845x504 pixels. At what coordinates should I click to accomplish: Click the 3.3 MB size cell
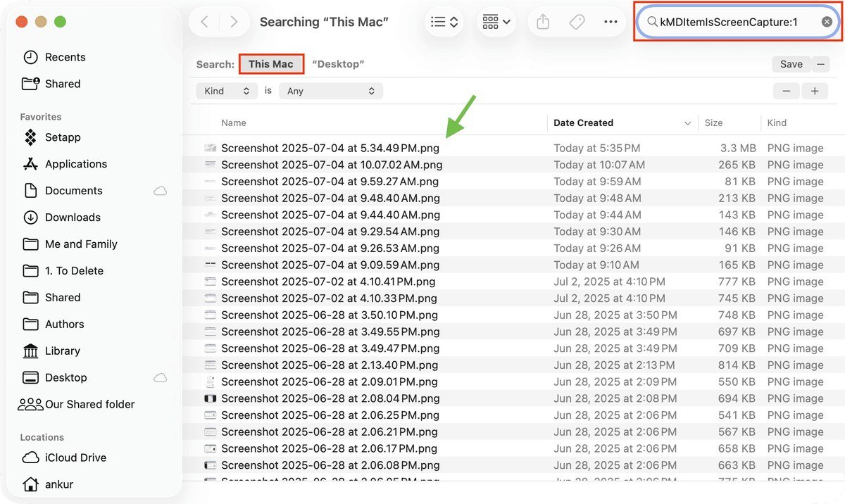point(738,148)
